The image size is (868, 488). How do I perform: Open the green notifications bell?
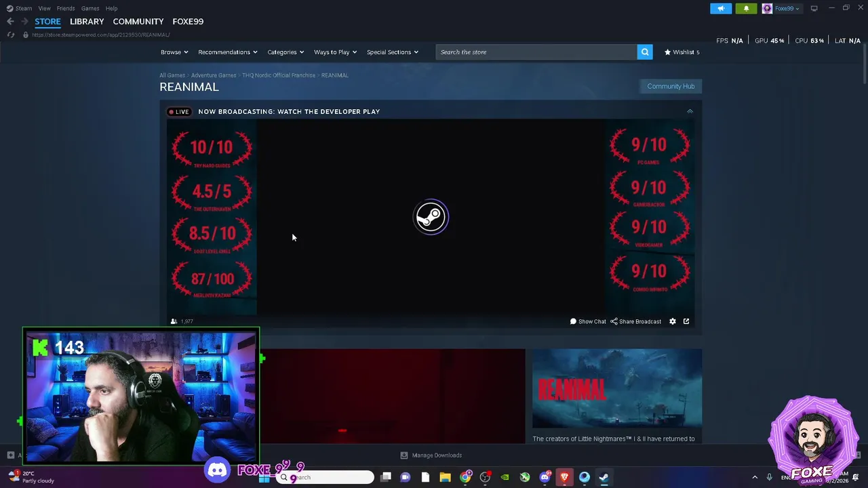(x=746, y=8)
